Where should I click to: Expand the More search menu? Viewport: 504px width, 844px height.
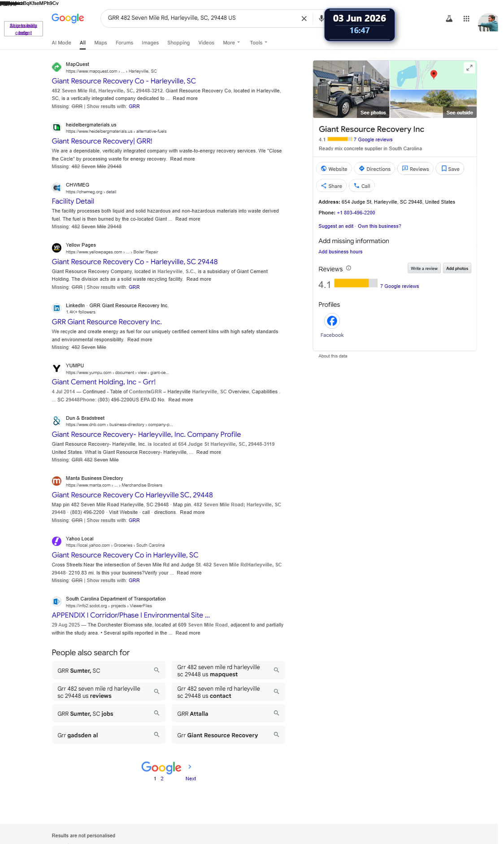click(231, 43)
